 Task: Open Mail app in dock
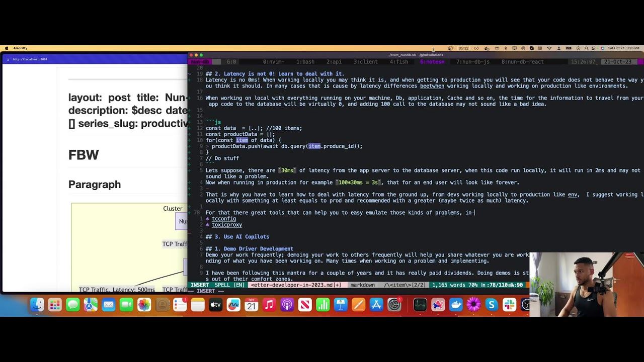(x=109, y=305)
